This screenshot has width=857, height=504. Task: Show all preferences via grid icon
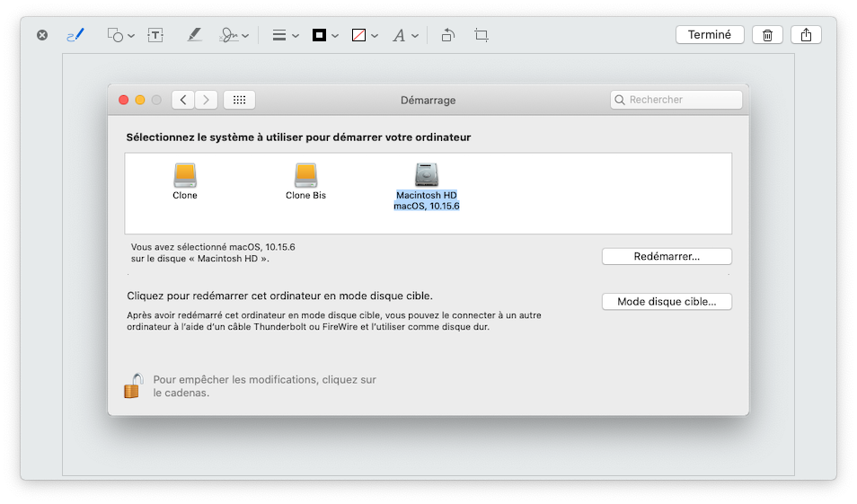(239, 100)
